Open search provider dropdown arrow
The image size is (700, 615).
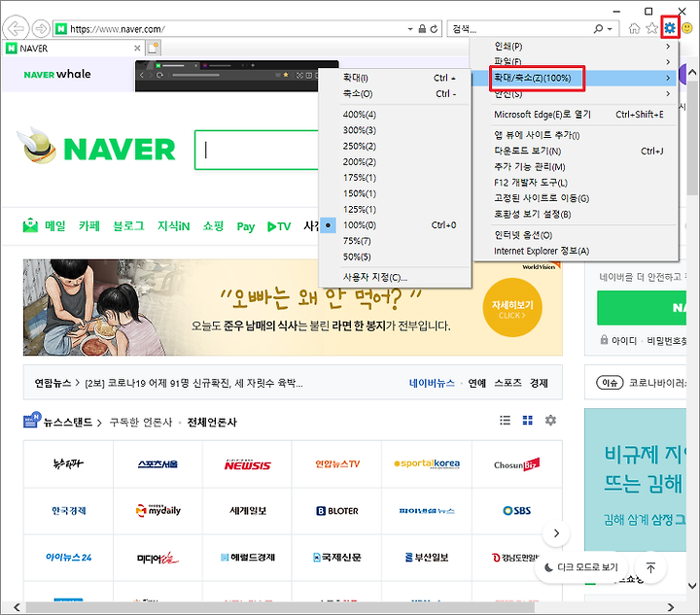point(610,29)
